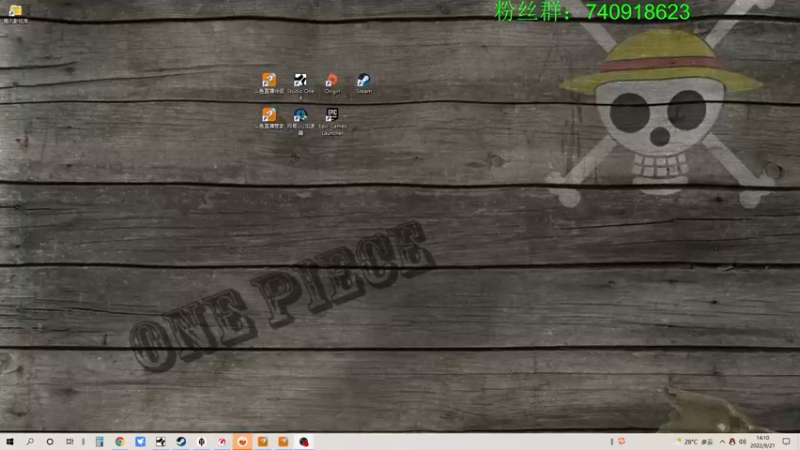
Task: Switch to Studio One in the taskbar
Action: click(x=161, y=441)
